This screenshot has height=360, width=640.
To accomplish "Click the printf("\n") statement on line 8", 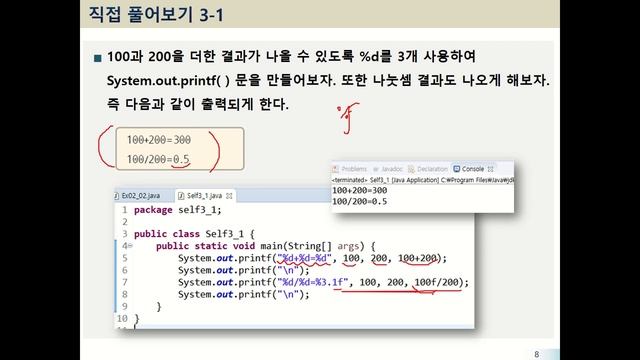I will coord(244,294).
